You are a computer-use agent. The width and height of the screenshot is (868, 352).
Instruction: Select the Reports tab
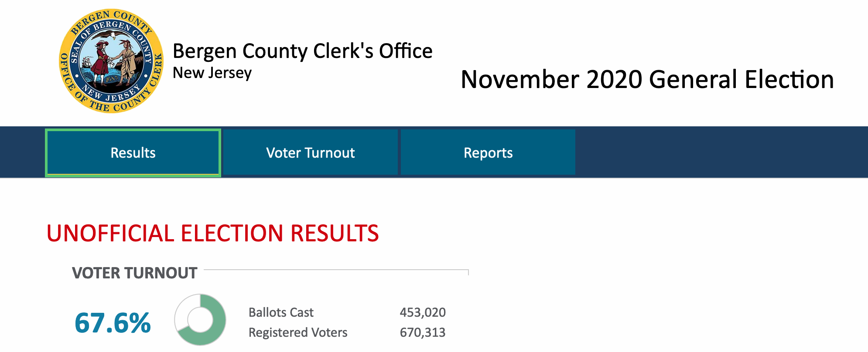(488, 153)
